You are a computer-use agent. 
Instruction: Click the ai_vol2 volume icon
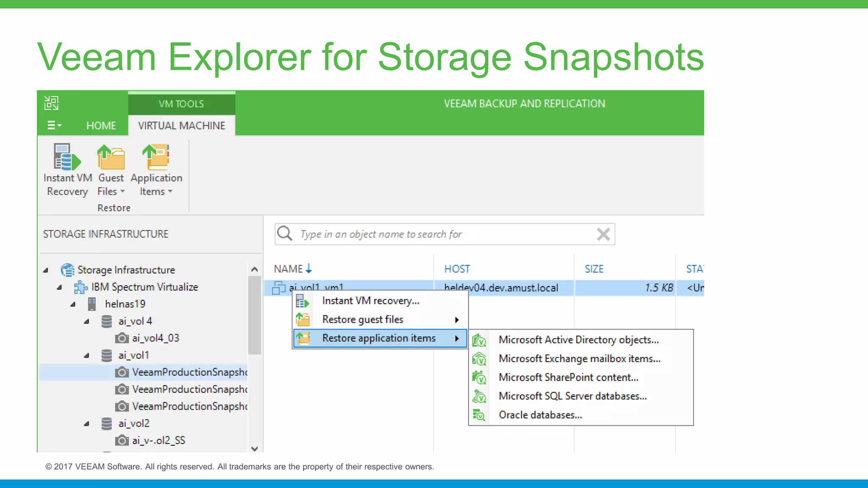click(x=107, y=424)
